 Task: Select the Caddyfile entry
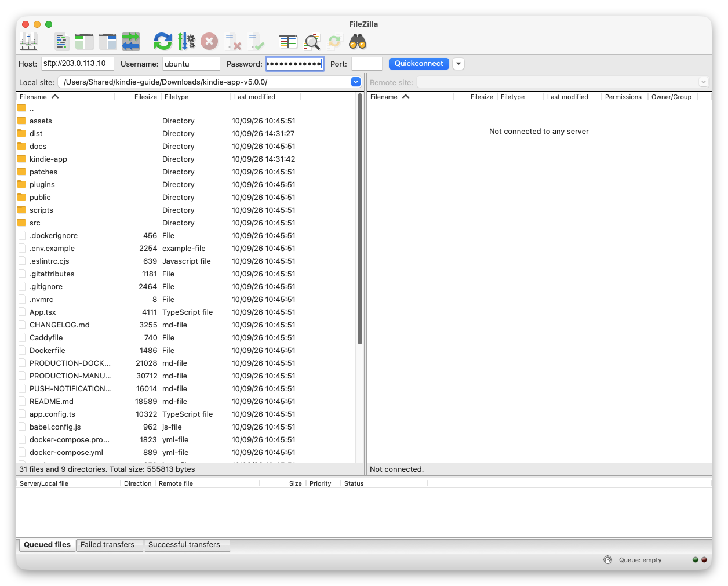pos(185,337)
